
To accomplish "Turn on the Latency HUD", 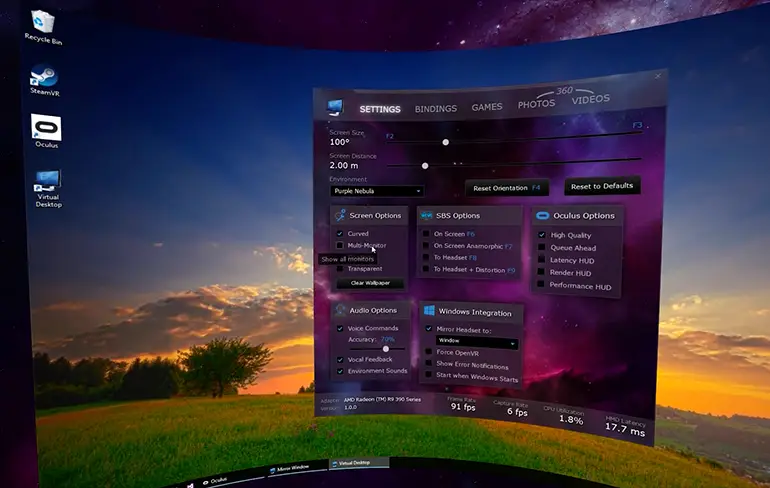I will (x=541, y=259).
